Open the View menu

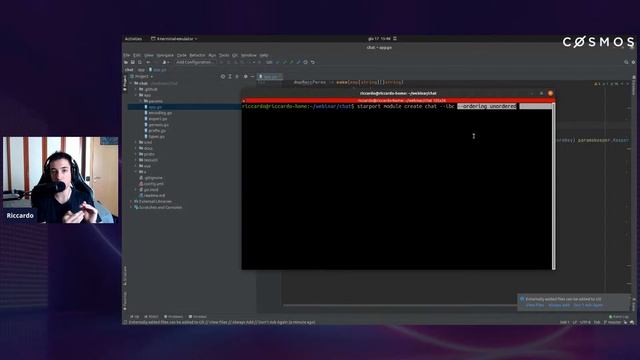coord(149,55)
